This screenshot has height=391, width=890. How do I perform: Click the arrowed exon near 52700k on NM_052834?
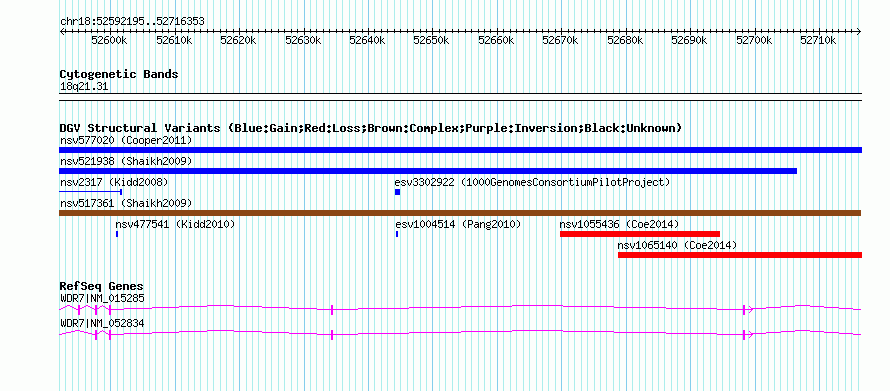point(748,334)
